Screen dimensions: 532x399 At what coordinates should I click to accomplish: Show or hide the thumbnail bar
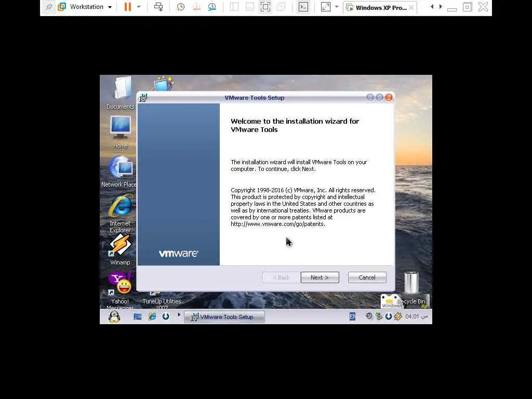tap(250, 7)
